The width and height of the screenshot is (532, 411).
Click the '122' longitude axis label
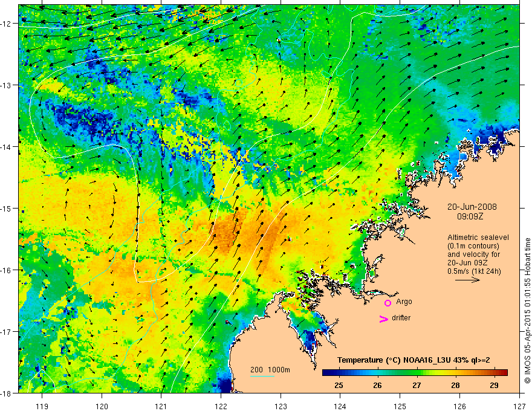(221, 406)
